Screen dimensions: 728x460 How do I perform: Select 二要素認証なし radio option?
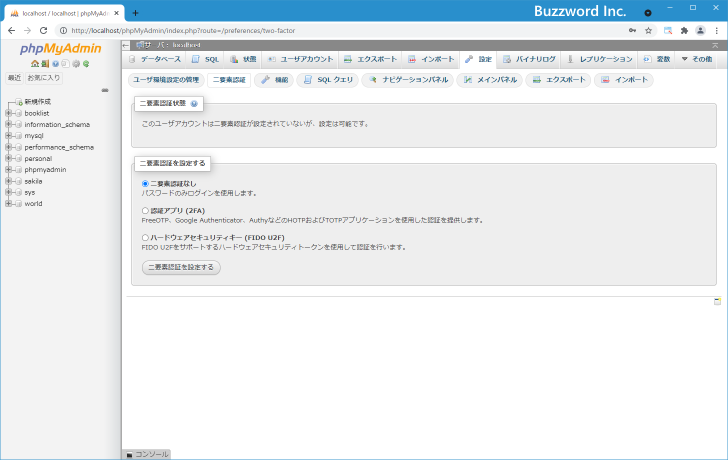(145, 184)
